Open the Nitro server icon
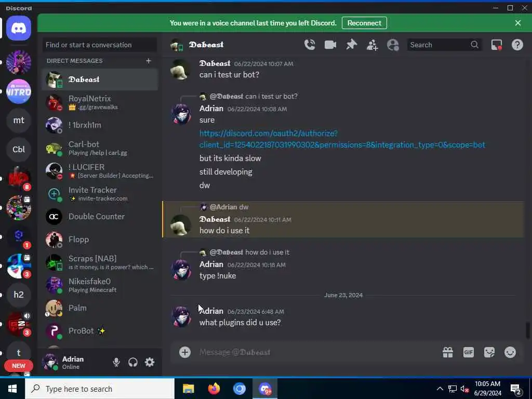Screen dimensions: 532x399 point(19,91)
